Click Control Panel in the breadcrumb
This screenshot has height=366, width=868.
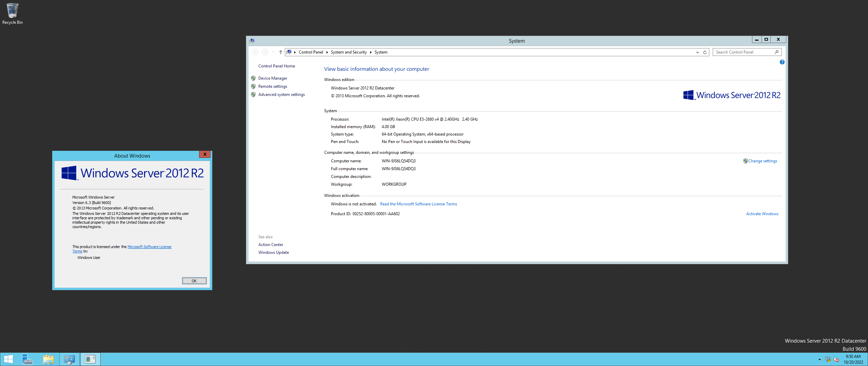click(x=311, y=52)
